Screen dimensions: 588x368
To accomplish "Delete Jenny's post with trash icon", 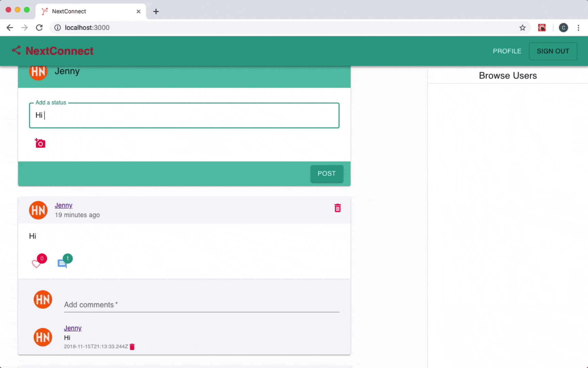I will (x=337, y=208).
